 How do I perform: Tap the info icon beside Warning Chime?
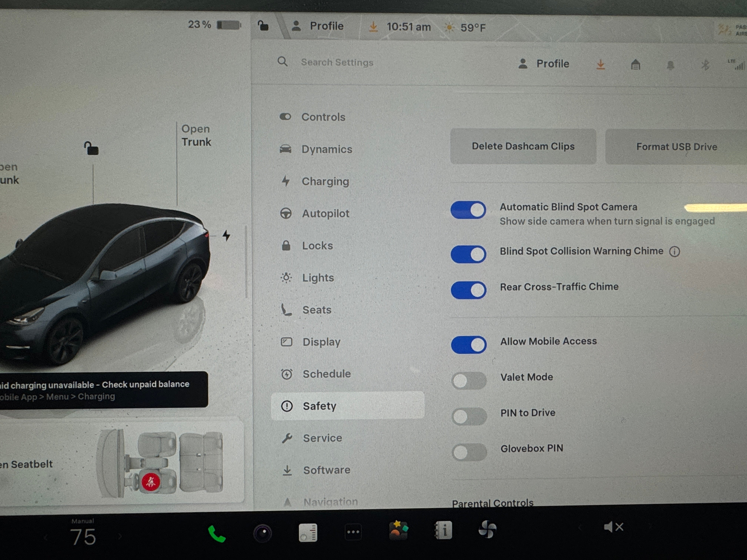(x=674, y=251)
